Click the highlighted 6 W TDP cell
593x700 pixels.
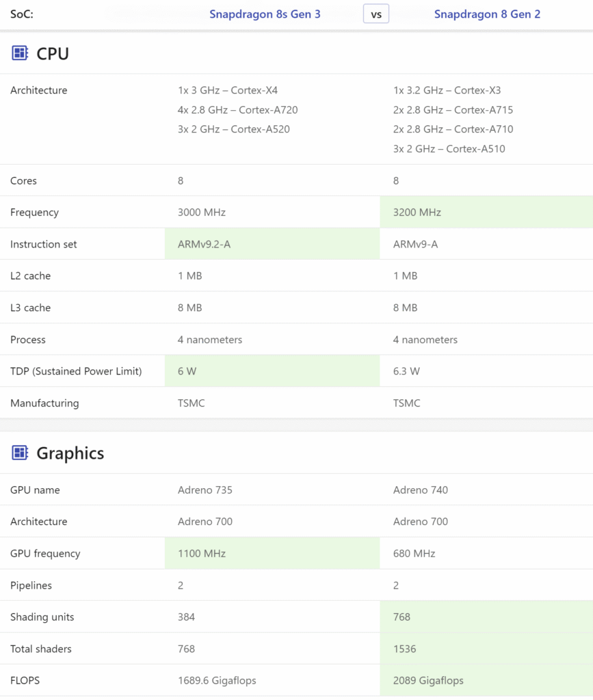[x=272, y=371]
